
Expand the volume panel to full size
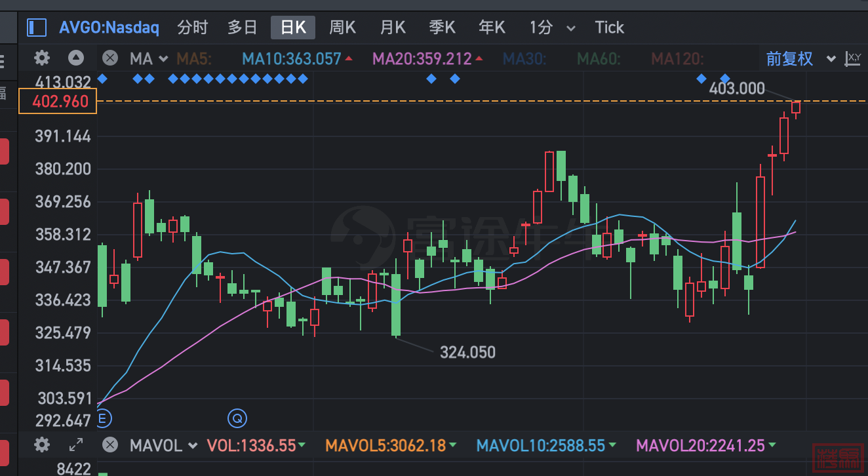tap(76, 445)
